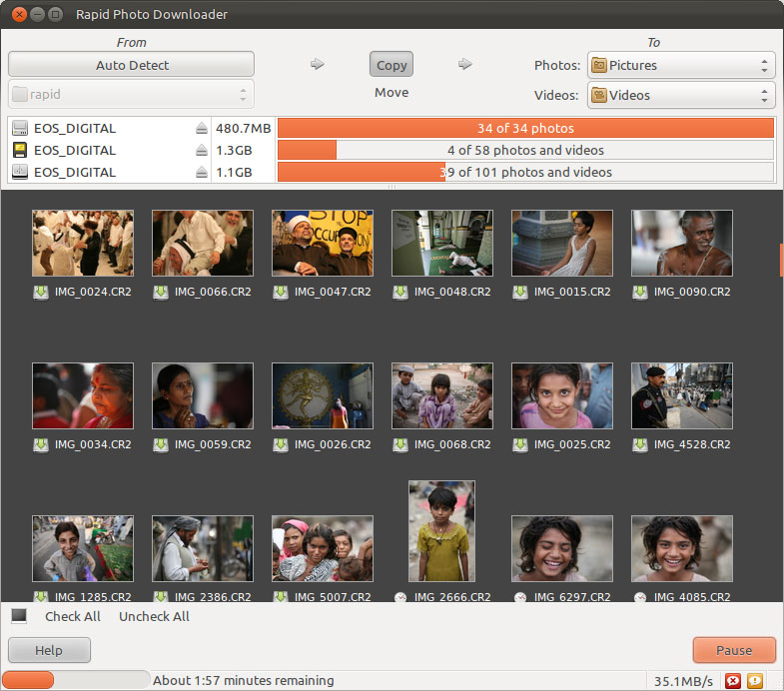Click Check All
784x691 pixels.
pyautogui.click(x=73, y=616)
